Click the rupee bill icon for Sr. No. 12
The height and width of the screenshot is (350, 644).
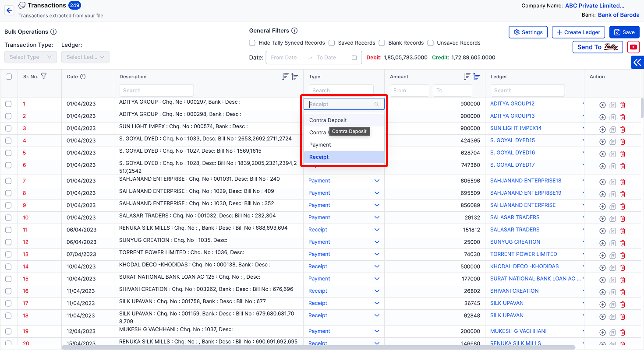pyautogui.click(x=612, y=243)
